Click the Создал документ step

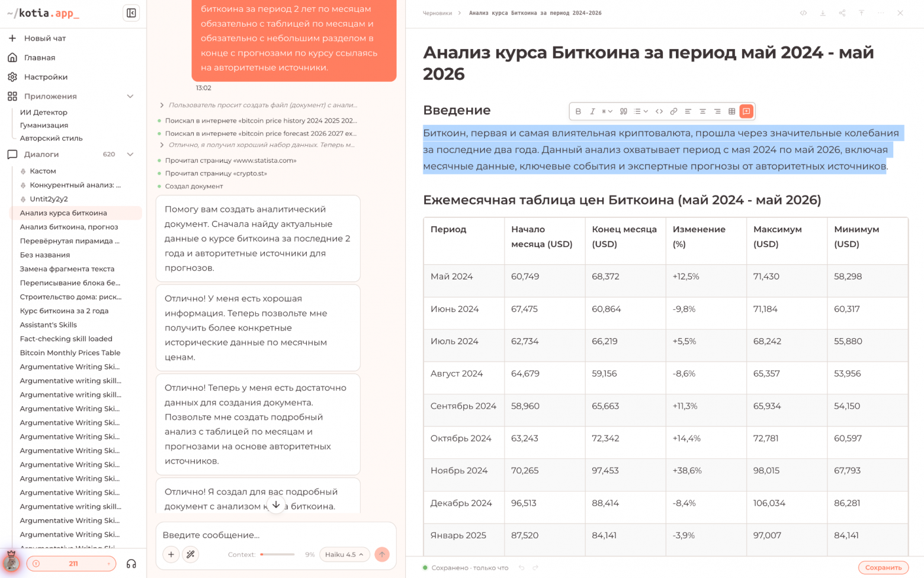pyautogui.click(x=194, y=187)
